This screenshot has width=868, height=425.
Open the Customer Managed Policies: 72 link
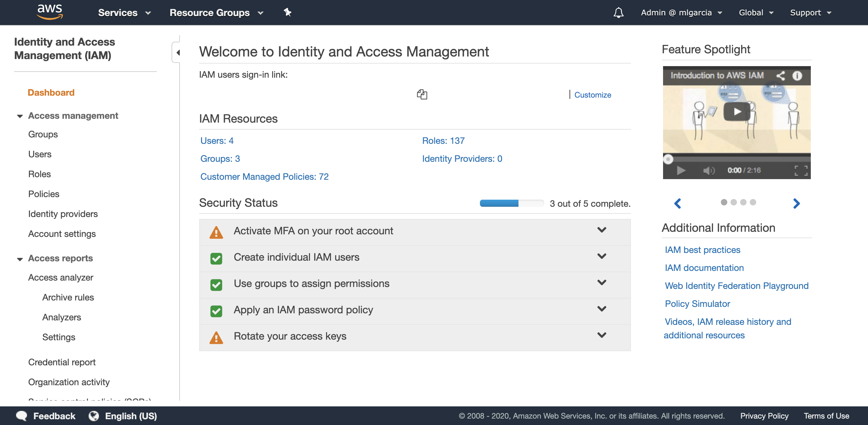(x=264, y=177)
